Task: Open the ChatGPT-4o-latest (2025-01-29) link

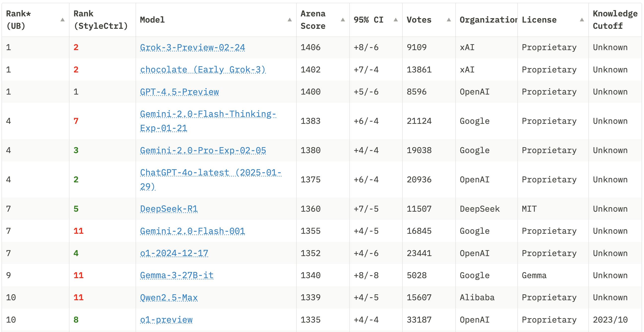Action: (210, 173)
